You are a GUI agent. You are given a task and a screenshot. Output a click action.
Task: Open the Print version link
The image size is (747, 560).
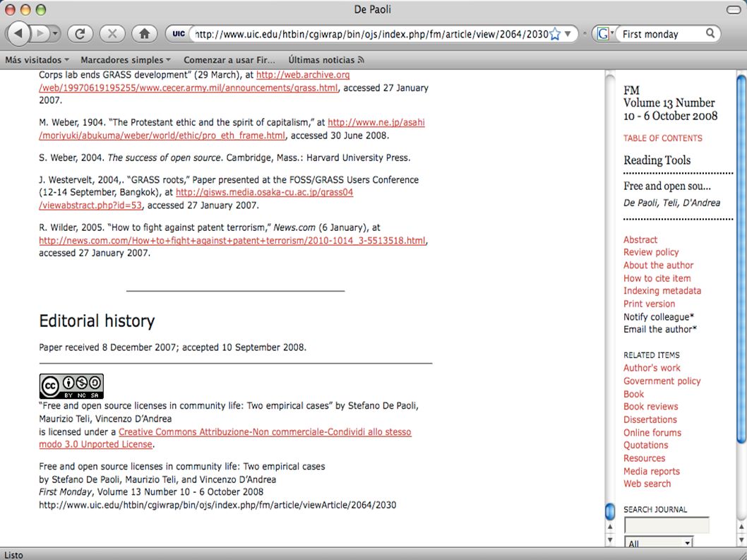click(x=649, y=304)
